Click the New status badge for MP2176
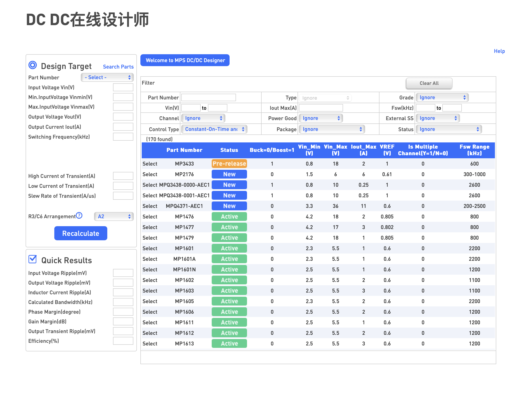 tap(229, 174)
